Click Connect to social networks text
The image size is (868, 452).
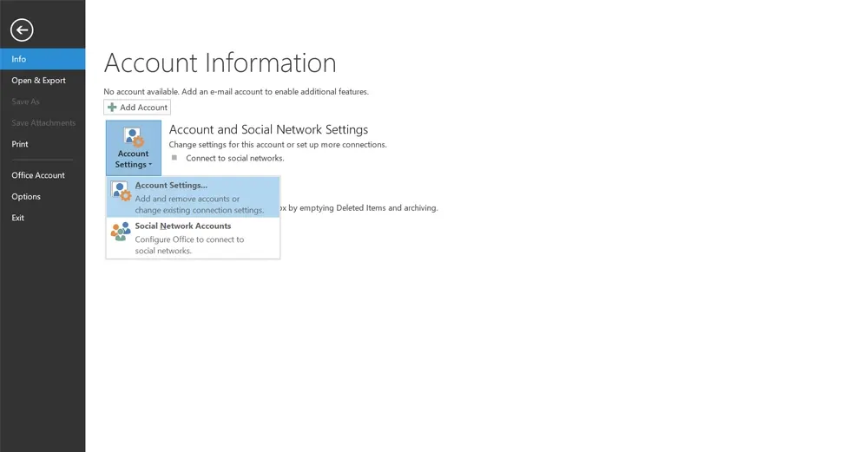tap(234, 158)
